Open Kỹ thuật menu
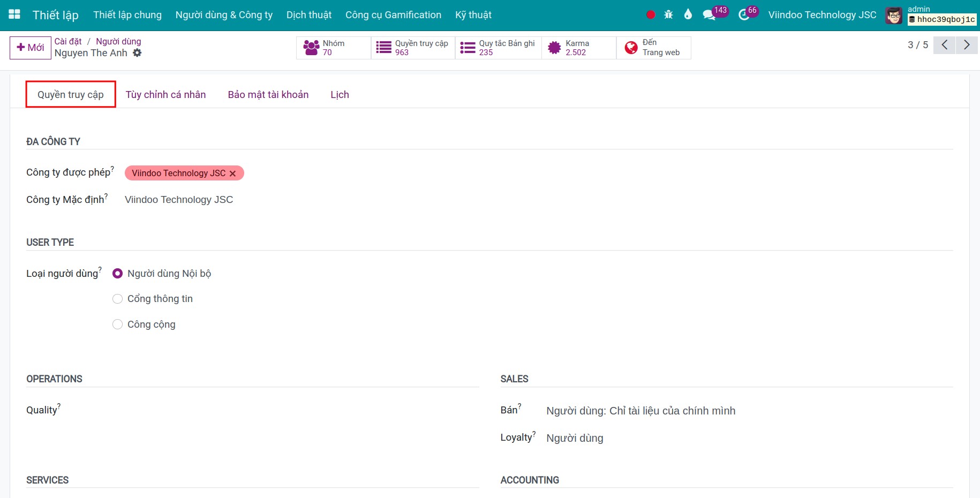980x498 pixels. point(473,15)
